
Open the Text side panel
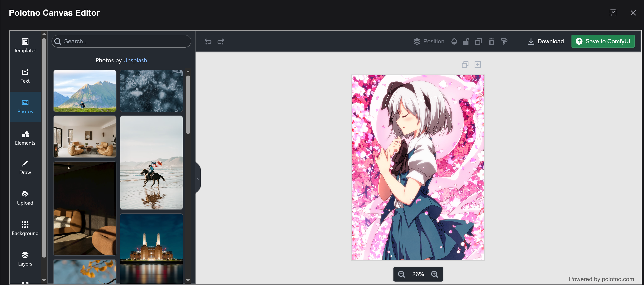tap(25, 76)
